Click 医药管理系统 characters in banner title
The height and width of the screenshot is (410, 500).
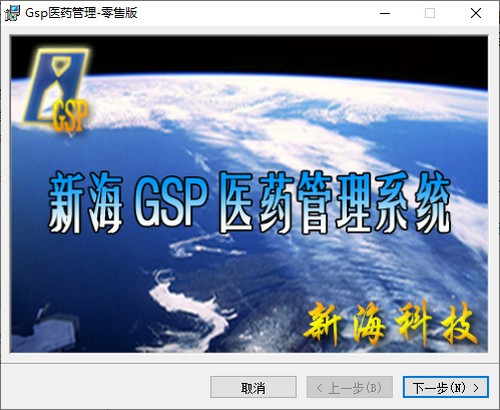(x=335, y=203)
